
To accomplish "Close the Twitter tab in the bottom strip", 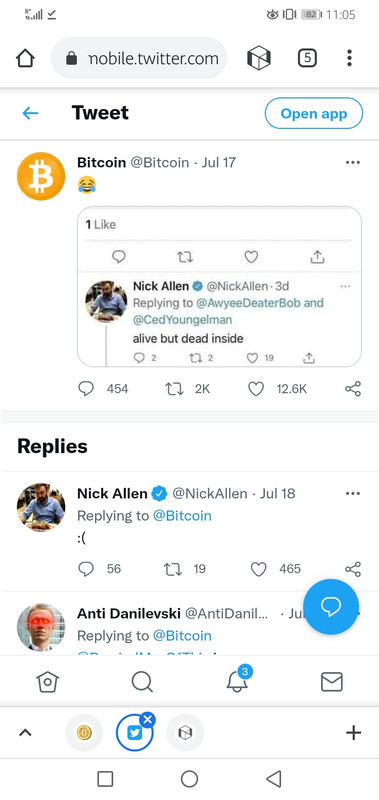I will pos(148,719).
